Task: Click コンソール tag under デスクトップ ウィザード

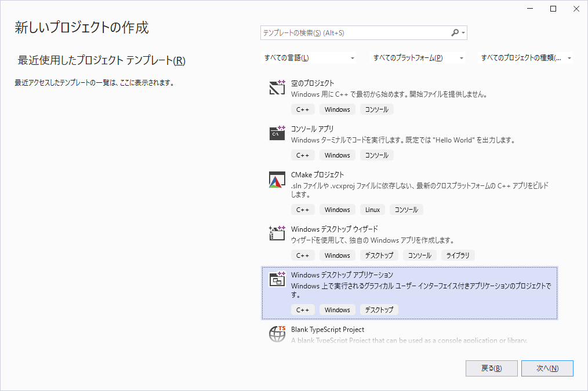Action: 419,255
